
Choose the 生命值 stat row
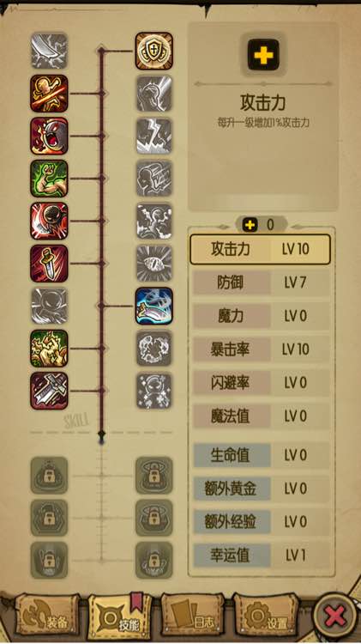click(262, 455)
